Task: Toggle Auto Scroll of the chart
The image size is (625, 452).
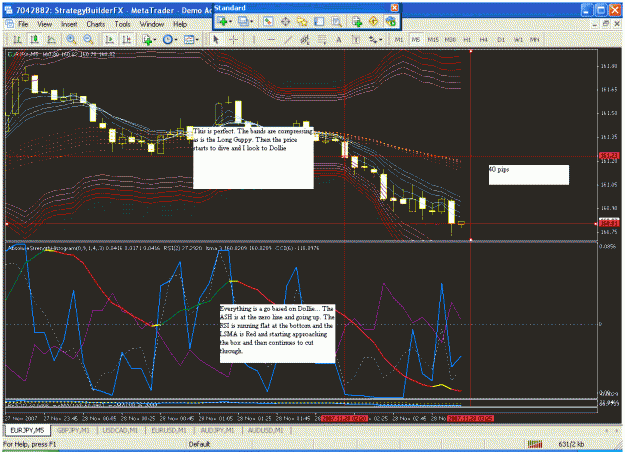Action: click(109, 39)
